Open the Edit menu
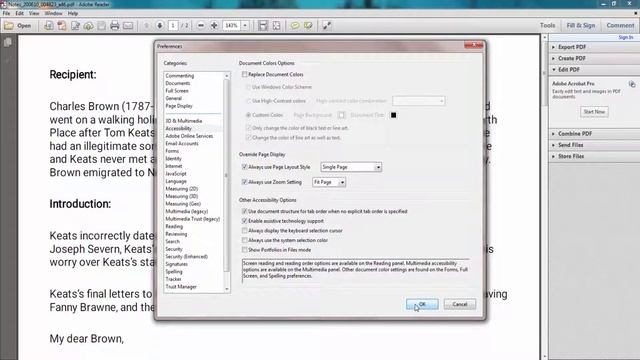The width and height of the screenshot is (640, 360). click(x=19, y=13)
